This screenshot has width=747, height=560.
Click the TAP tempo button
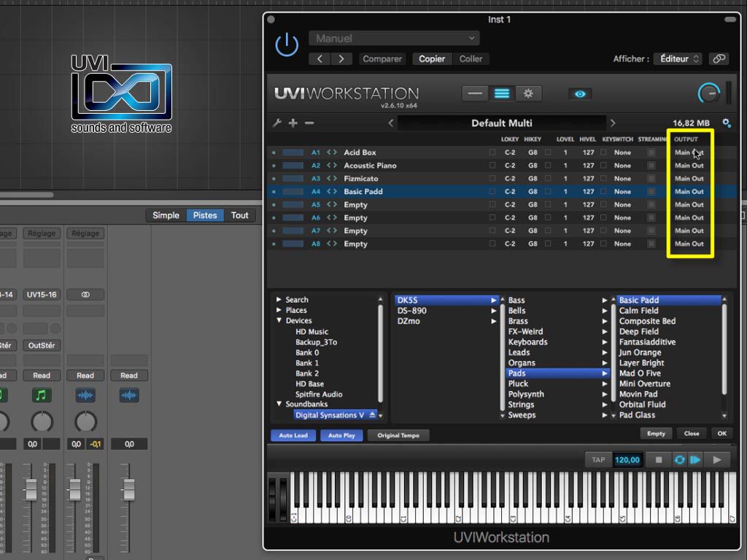(598, 459)
